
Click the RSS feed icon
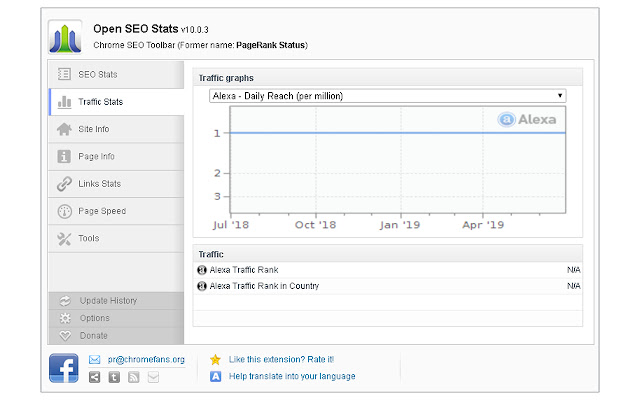[x=133, y=377]
